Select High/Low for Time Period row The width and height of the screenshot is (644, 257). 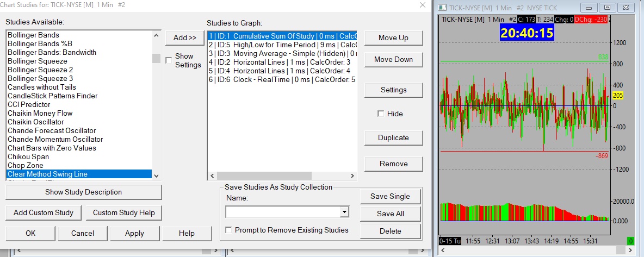(282, 45)
